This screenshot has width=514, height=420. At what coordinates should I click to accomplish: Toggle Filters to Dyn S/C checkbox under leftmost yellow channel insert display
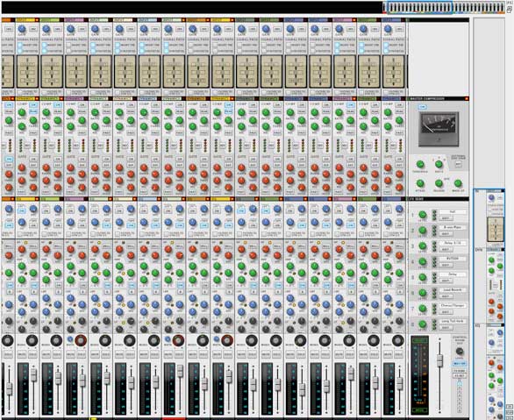[20, 93]
